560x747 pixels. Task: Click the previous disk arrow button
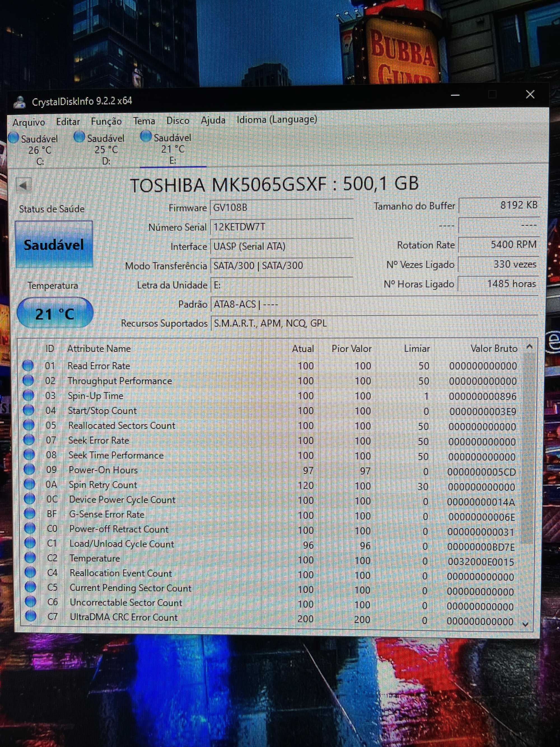coord(24,185)
